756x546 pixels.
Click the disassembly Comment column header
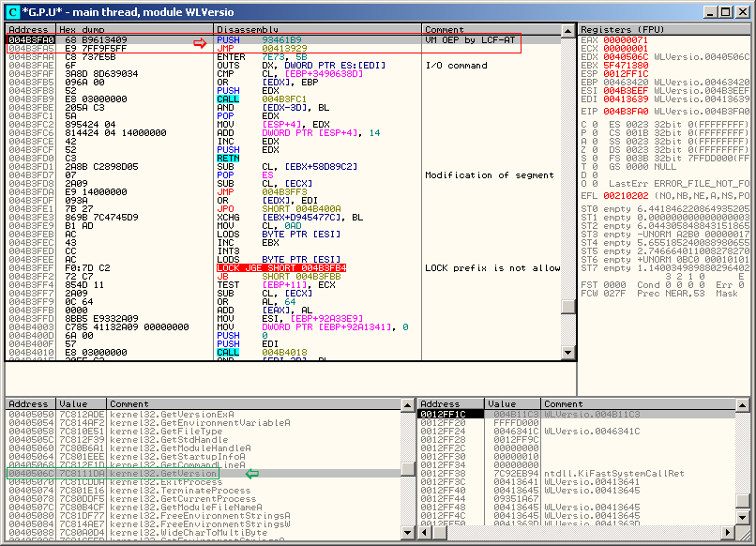click(x=491, y=29)
